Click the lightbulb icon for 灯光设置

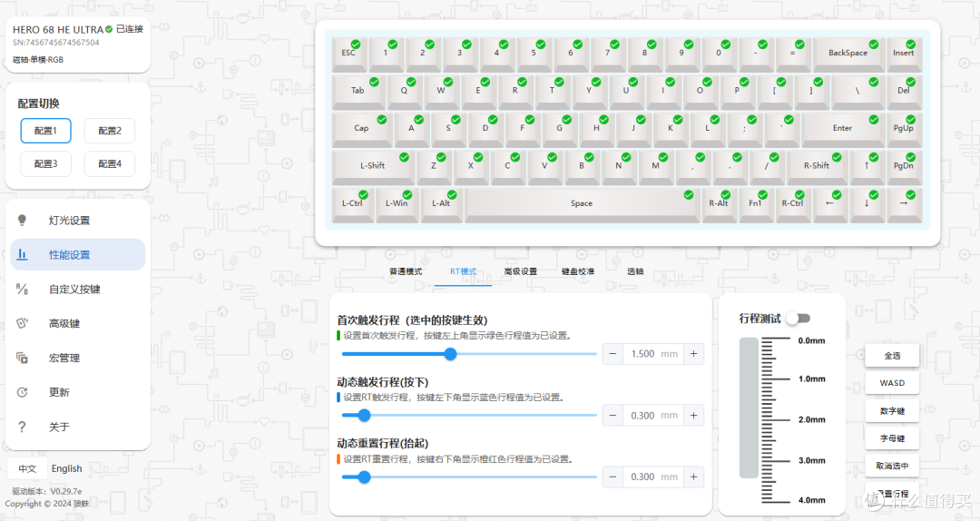tap(22, 221)
